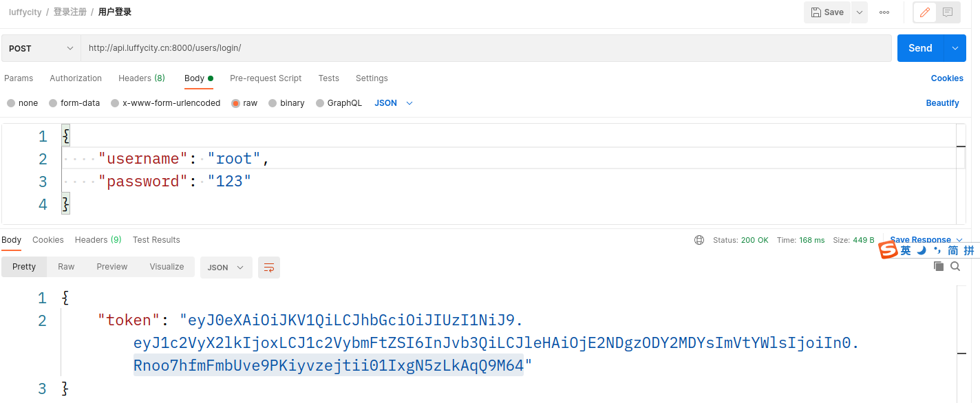Select the form-data radio button
This screenshot has width=980, height=403.
pos(53,103)
